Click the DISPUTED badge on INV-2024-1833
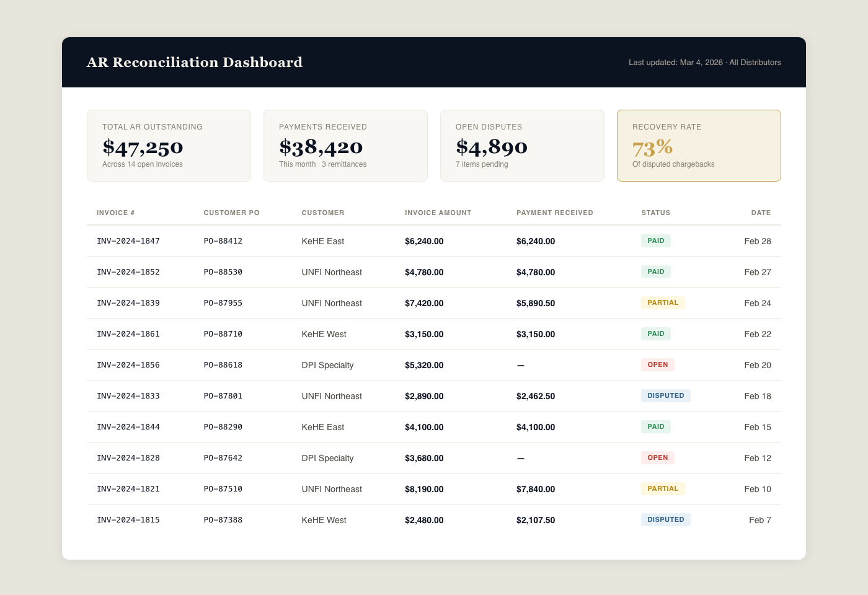This screenshot has height=595, width=868. pyautogui.click(x=666, y=395)
